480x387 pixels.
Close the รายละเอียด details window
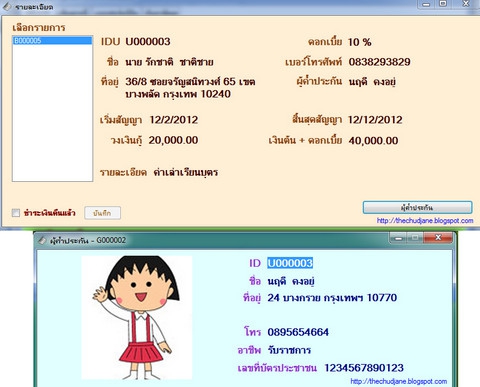tap(466, 4)
